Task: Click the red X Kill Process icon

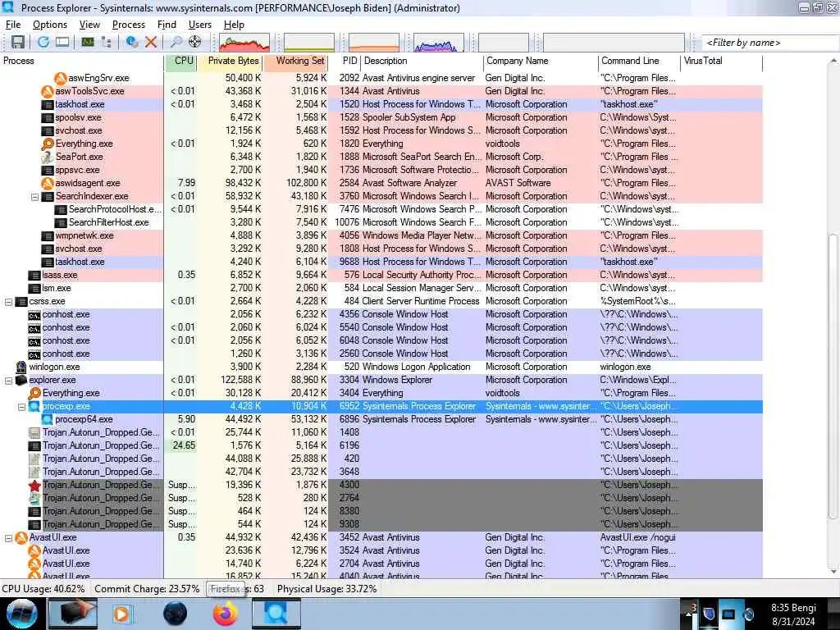Action: [x=151, y=43]
